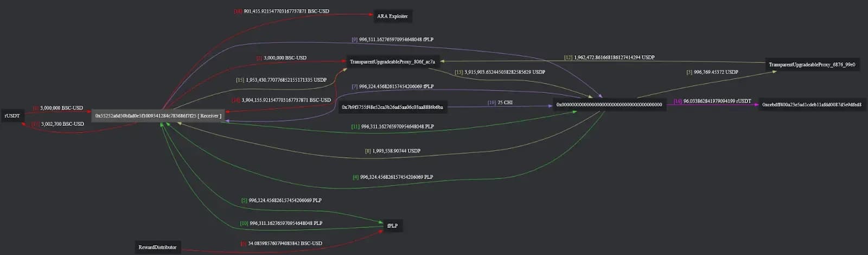Select the 0x7b9f3755f48e52ca address node
Screen dimensions: 868x255
[x=392, y=107]
